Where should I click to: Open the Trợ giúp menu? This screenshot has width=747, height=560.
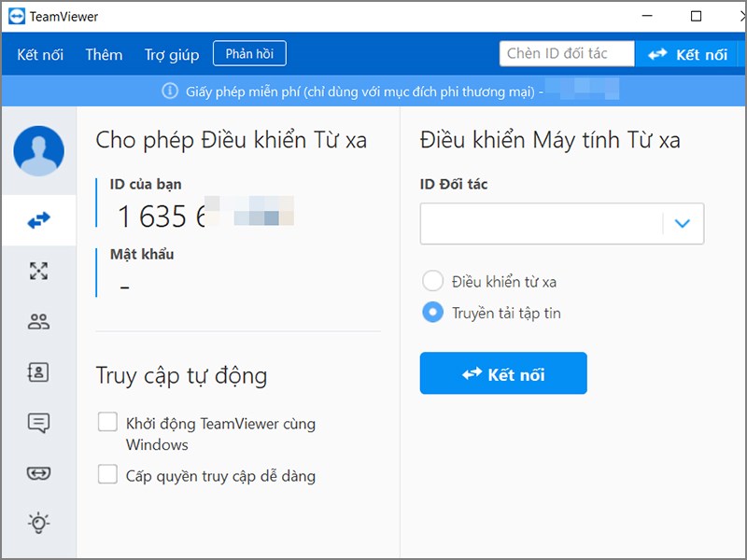pos(171,53)
